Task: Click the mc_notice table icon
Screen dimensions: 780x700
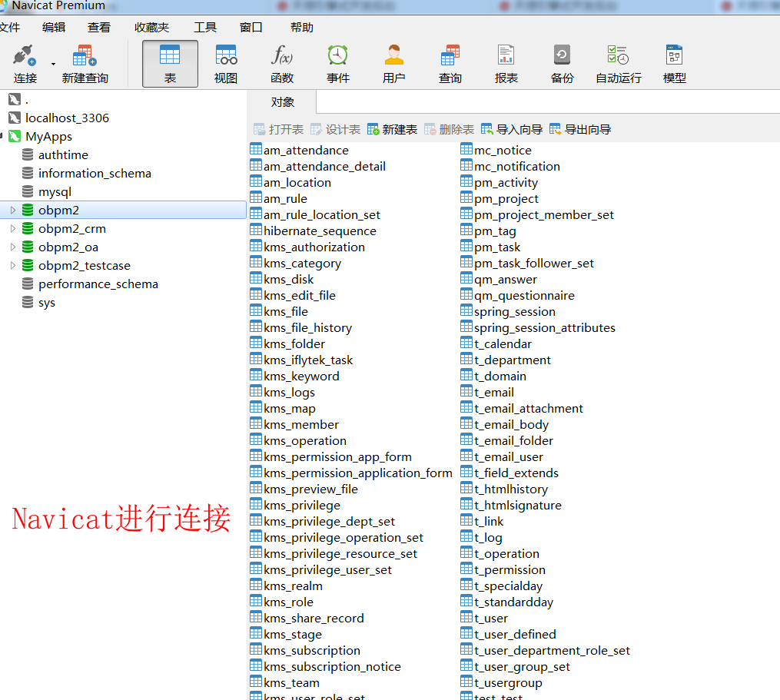Action: 466,149
